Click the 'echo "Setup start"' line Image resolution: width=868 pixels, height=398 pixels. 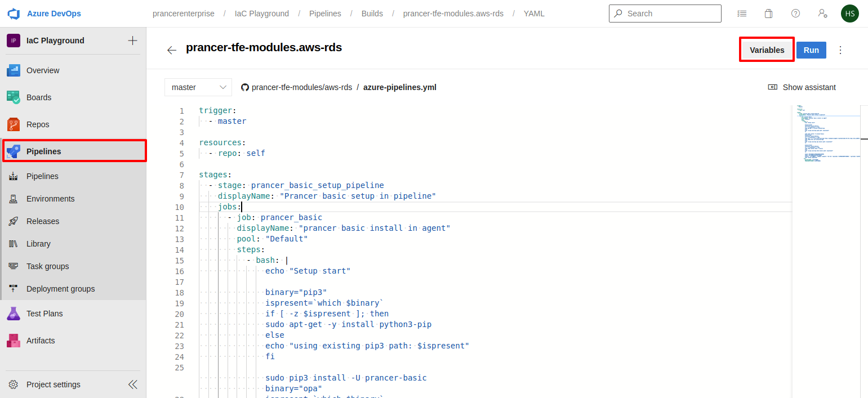point(308,271)
